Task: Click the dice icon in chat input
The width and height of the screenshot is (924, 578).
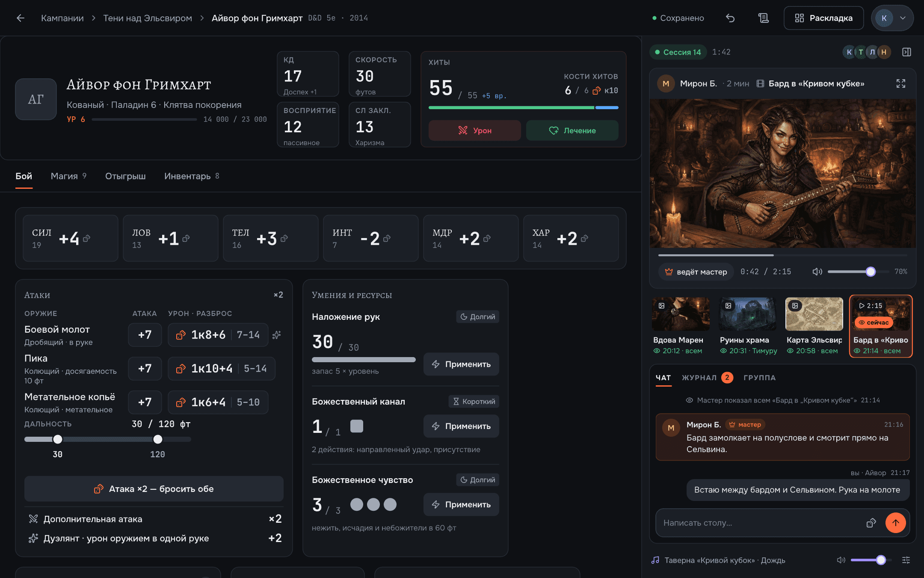Action: pos(871,523)
